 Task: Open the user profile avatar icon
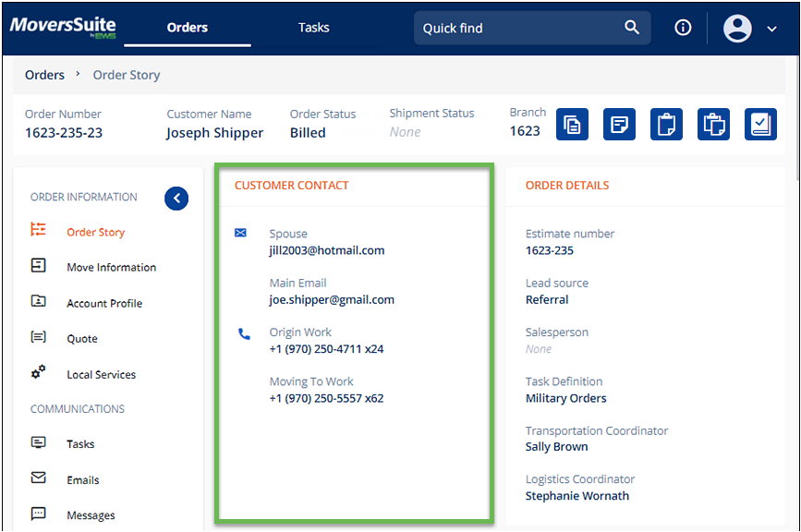736,28
